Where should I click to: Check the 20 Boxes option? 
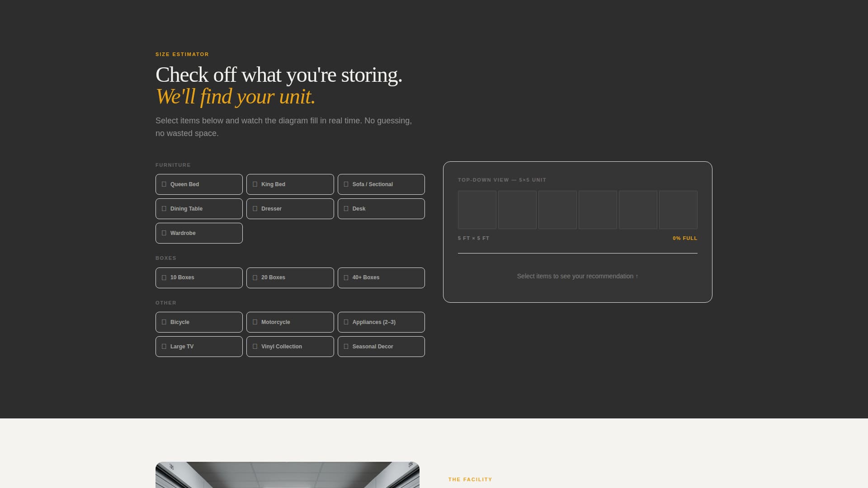click(290, 277)
